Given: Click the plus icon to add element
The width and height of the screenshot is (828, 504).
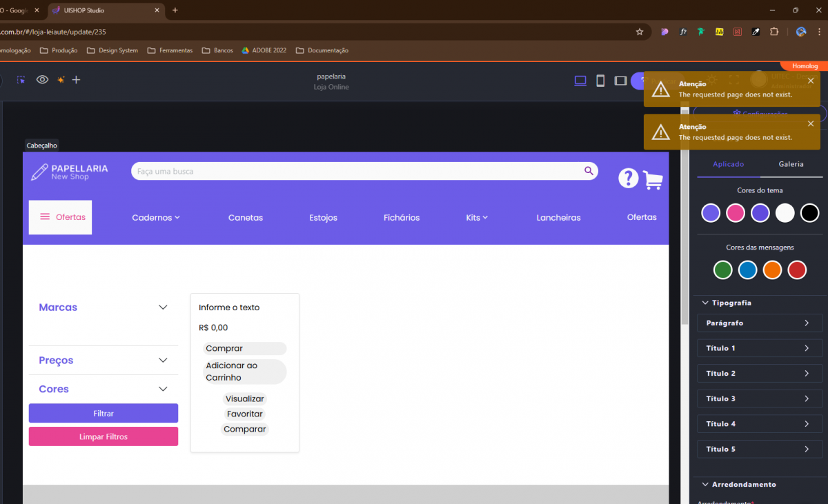Looking at the screenshot, I should pyautogui.click(x=77, y=80).
